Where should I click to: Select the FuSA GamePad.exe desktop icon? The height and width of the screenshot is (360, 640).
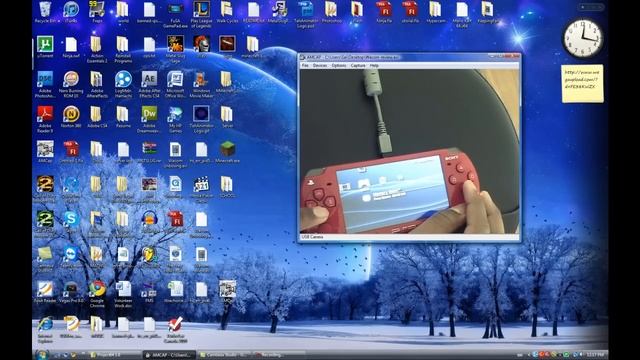[x=175, y=14]
